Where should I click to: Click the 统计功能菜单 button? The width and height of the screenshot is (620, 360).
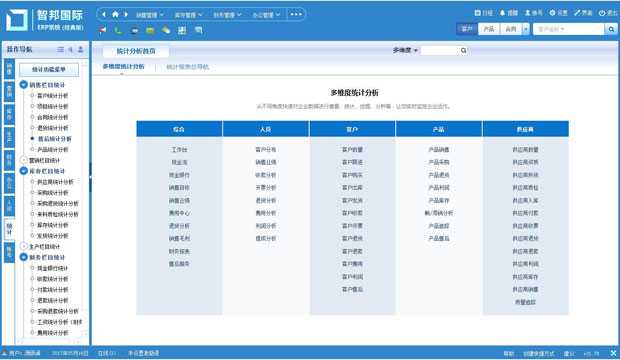[49, 70]
